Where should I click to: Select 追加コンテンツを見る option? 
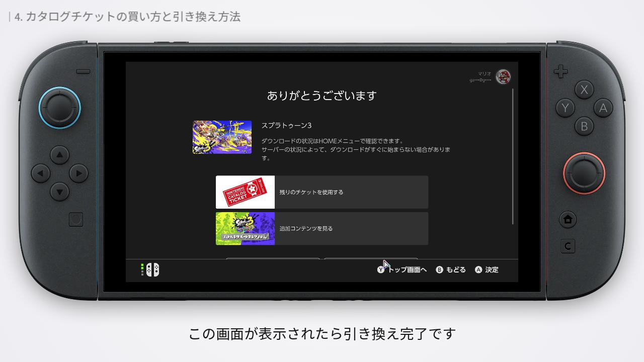[x=322, y=228]
